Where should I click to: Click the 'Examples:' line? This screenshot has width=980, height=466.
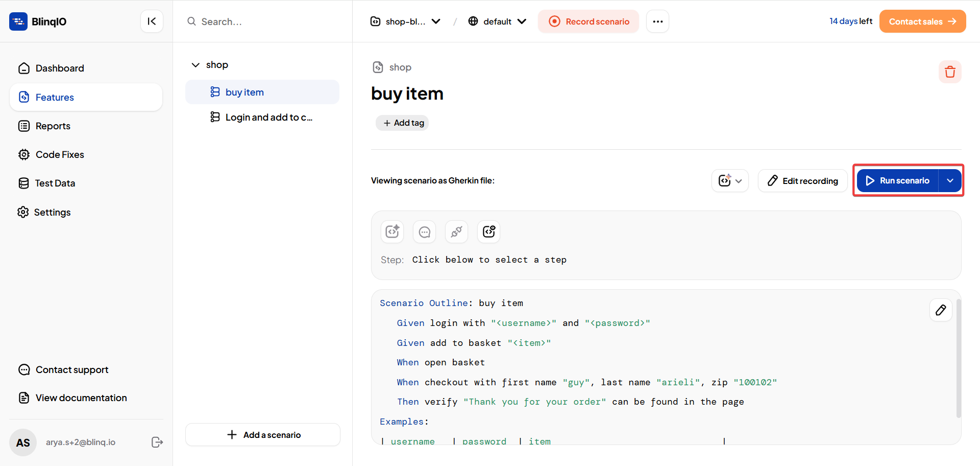404,422
